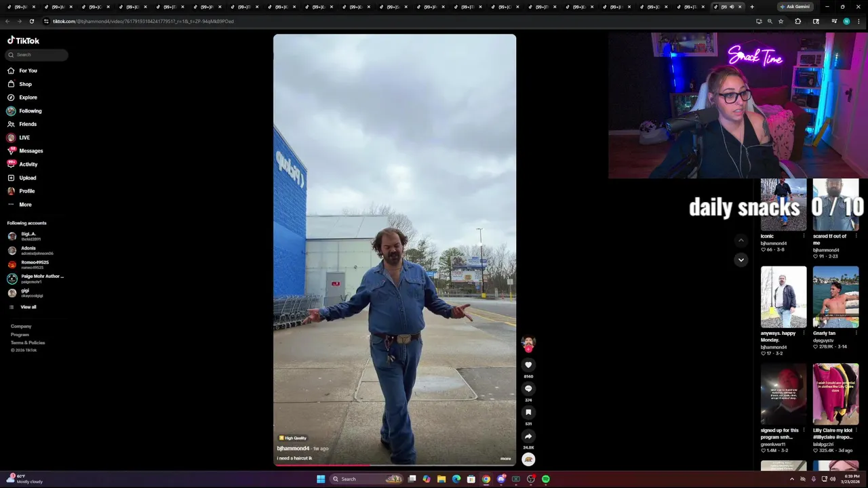Like the video with heart icon
Screen dimensions: 868x488
point(528,365)
